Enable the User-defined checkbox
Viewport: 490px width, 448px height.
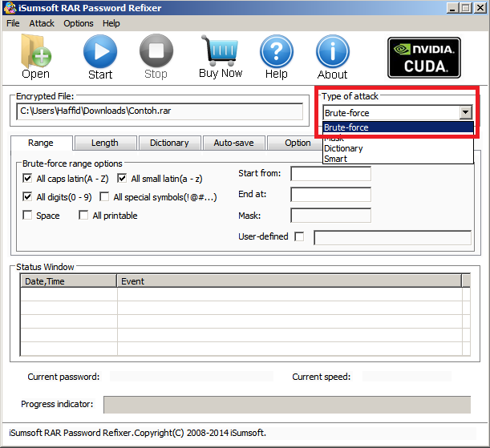coord(299,236)
